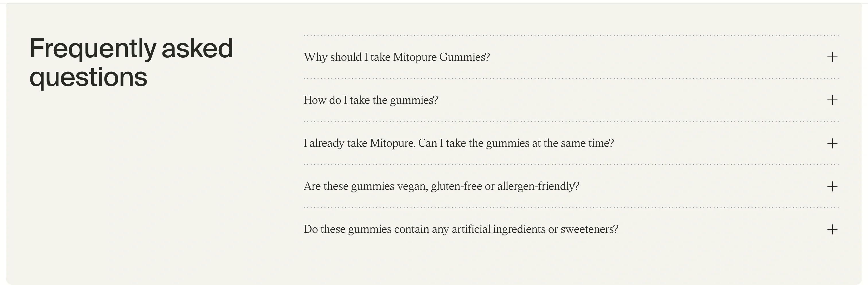Image resolution: width=868 pixels, height=285 pixels.
Task: Expand 'Why should I take Mitopure Gummies?'
Action: click(397, 57)
